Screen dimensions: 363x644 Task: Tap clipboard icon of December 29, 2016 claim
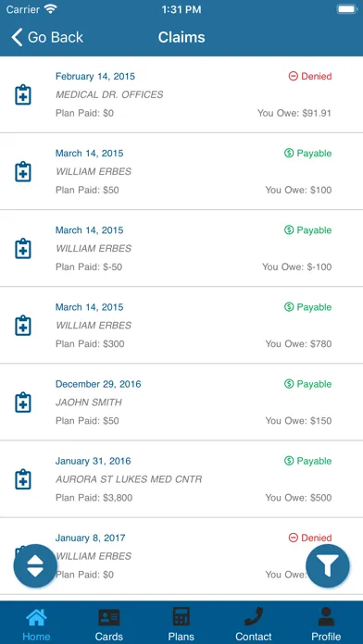point(23,402)
